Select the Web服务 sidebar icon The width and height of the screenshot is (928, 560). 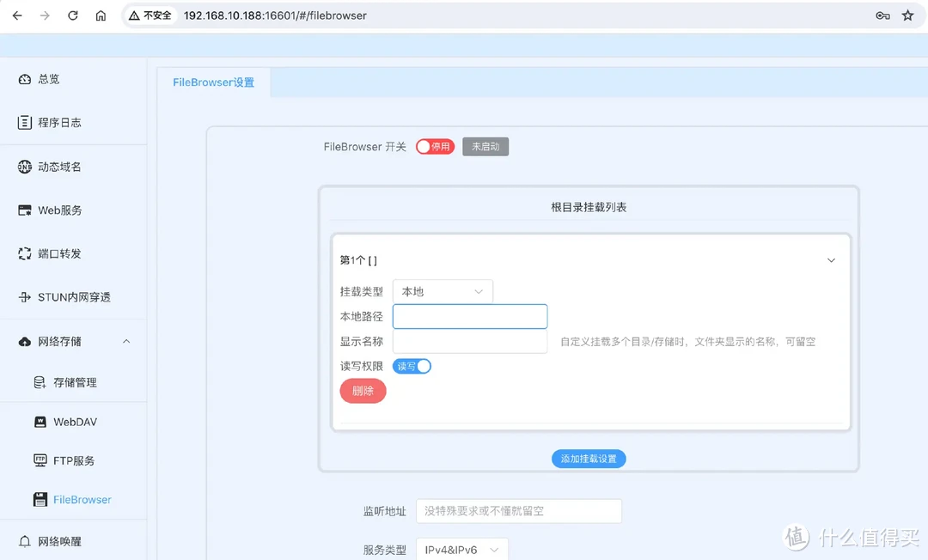[25, 210]
